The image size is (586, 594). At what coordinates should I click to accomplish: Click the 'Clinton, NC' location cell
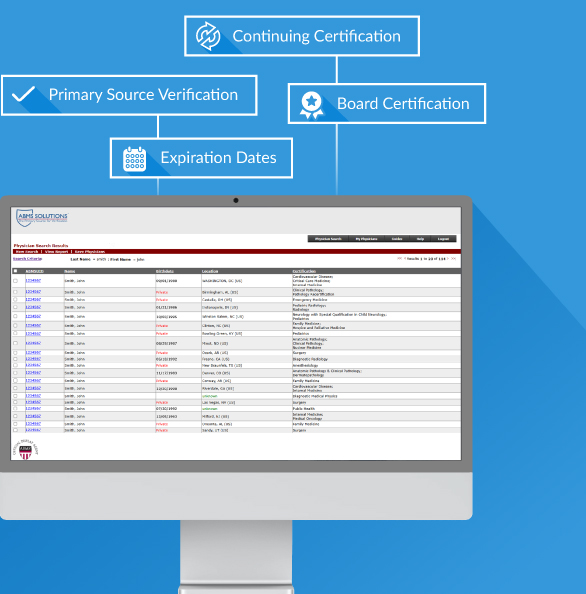click(216, 326)
